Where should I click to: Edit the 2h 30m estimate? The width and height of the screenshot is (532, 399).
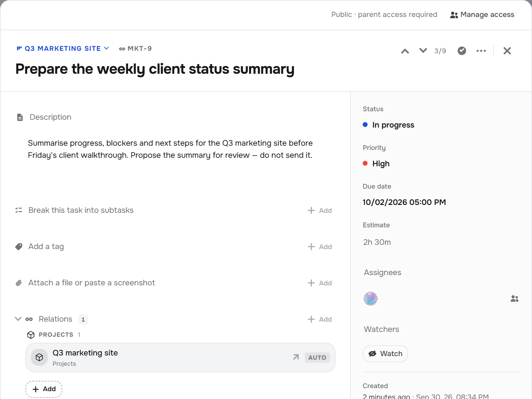[x=377, y=242]
